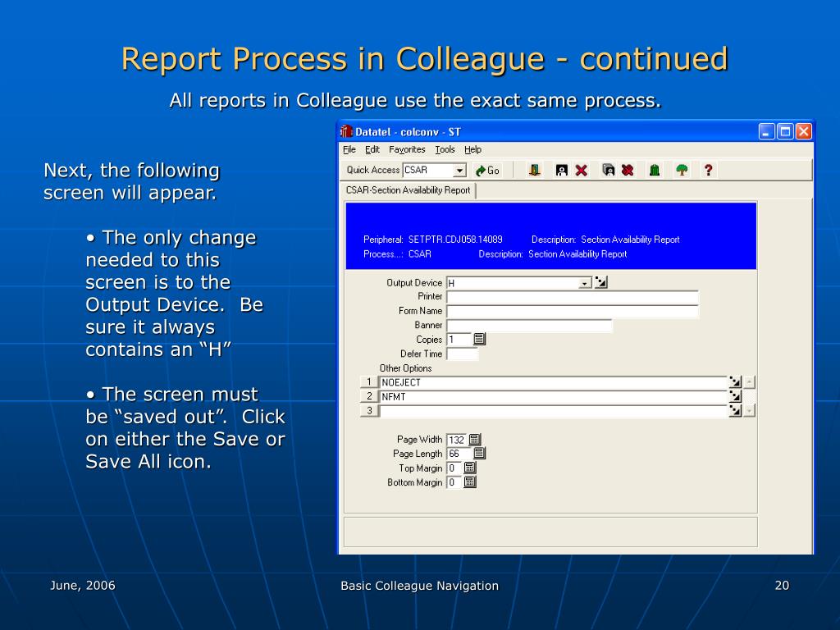Screen dimensions: 840x630
Task: Open the Help menu
Action: 472,149
